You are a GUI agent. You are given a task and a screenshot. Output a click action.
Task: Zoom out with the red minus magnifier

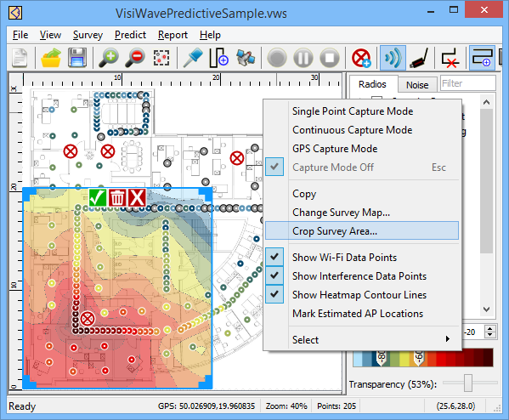[x=135, y=59]
